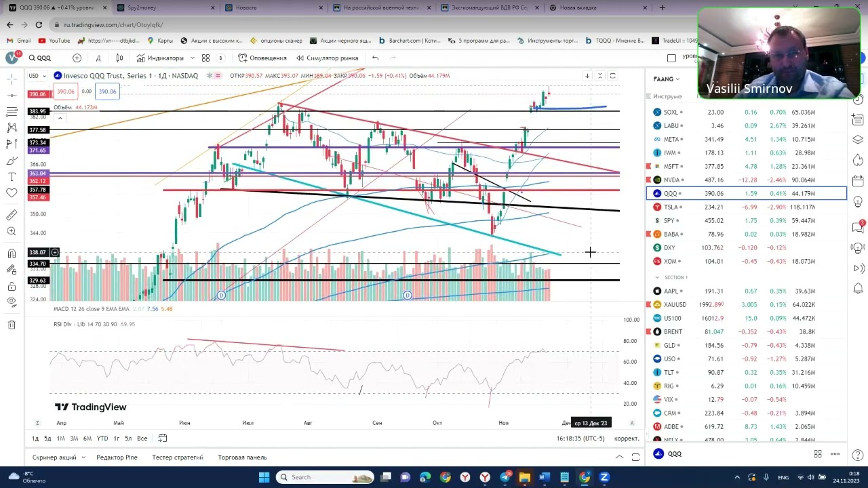Set the 1д date range
Screen dimensions: 868x488
pos(35,439)
